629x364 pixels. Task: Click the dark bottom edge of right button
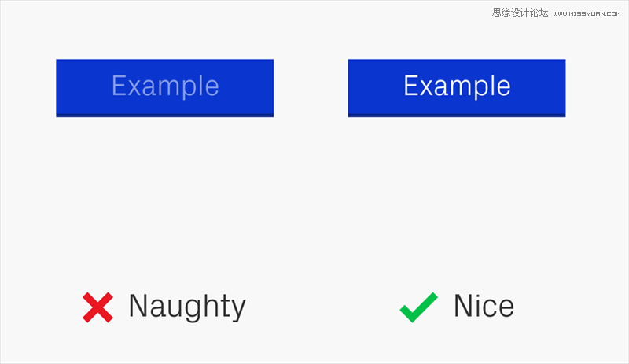[x=457, y=116]
